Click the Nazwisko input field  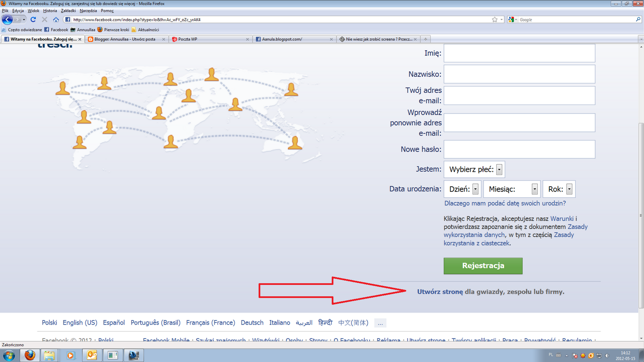[519, 74]
